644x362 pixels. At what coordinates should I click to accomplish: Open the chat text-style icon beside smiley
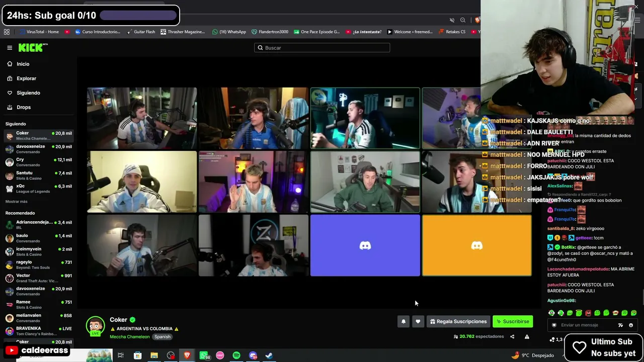pos(620,325)
